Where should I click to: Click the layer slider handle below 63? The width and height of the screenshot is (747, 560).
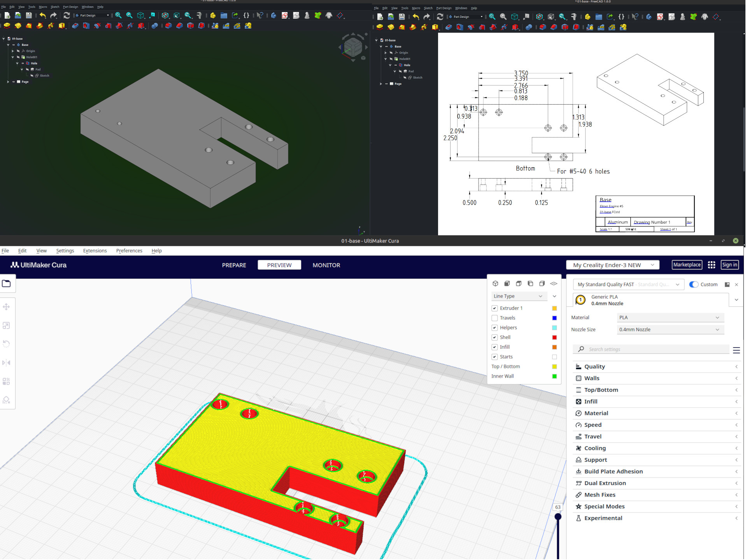click(x=558, y=517)
